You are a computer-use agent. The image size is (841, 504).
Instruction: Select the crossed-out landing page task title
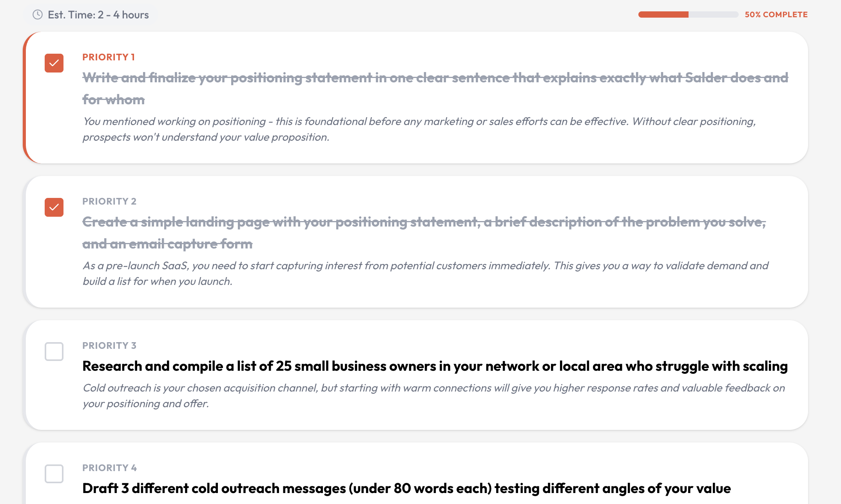[x=424, y=222]
